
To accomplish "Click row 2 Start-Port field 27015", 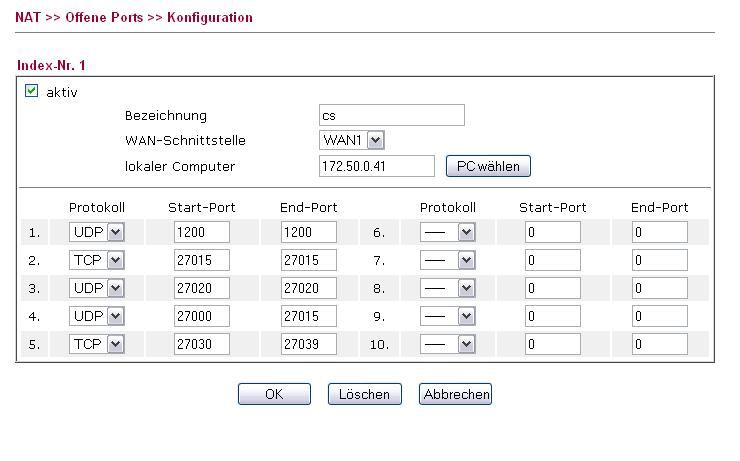I will point(202,260).
